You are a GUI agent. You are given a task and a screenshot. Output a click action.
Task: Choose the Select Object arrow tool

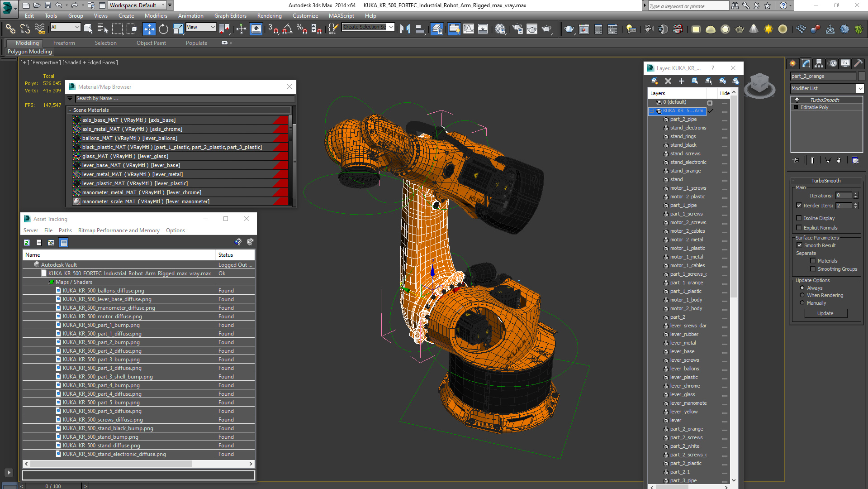pyautogui.click(x=88, y=29)
